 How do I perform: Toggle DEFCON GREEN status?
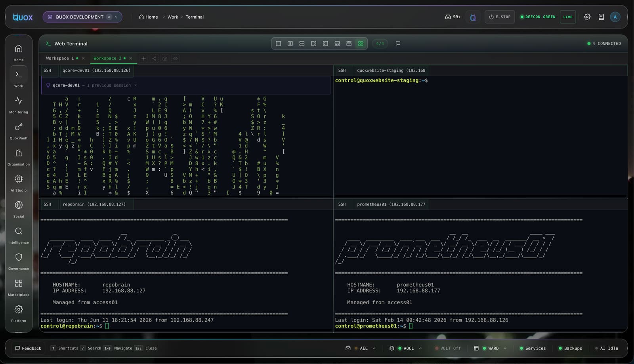[538, 17]
